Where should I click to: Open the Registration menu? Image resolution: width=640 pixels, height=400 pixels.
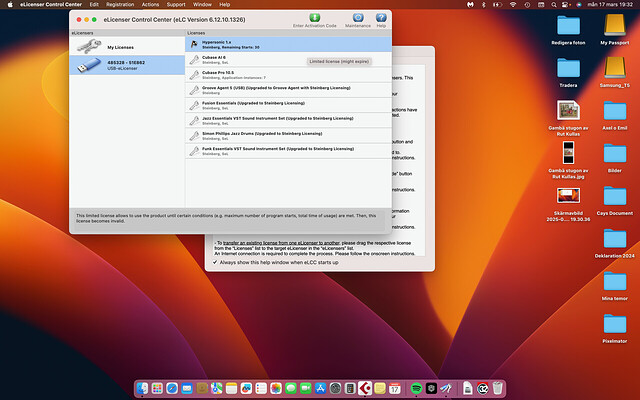120,4
